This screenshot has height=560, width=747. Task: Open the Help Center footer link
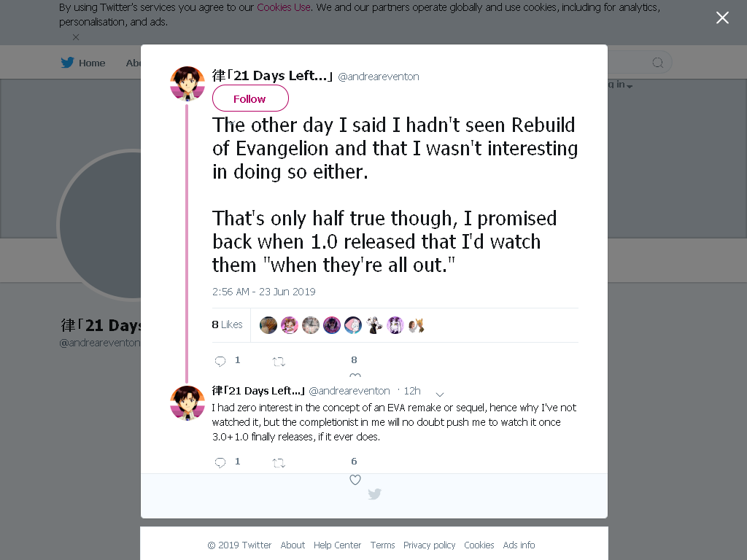337,545
